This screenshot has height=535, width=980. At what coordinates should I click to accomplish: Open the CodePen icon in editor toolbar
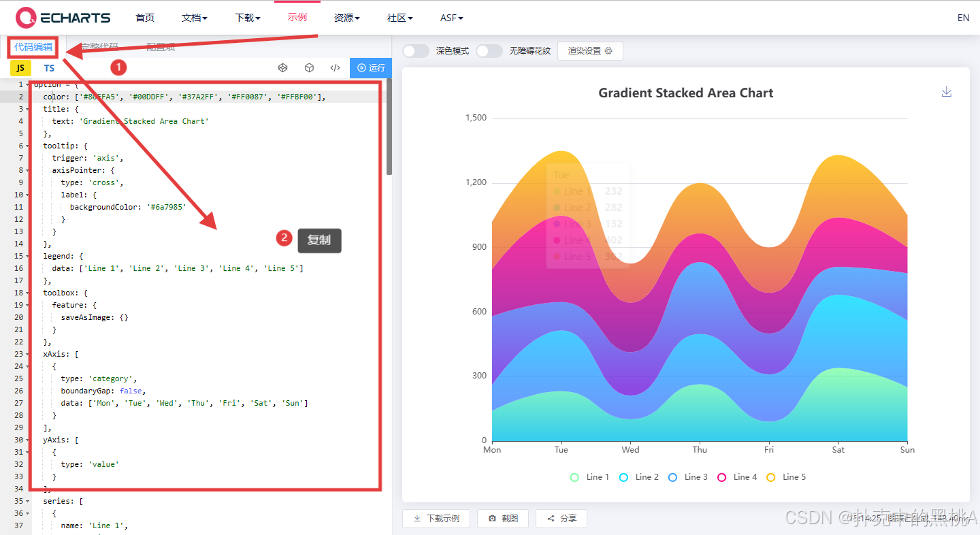tap(283, 68)
